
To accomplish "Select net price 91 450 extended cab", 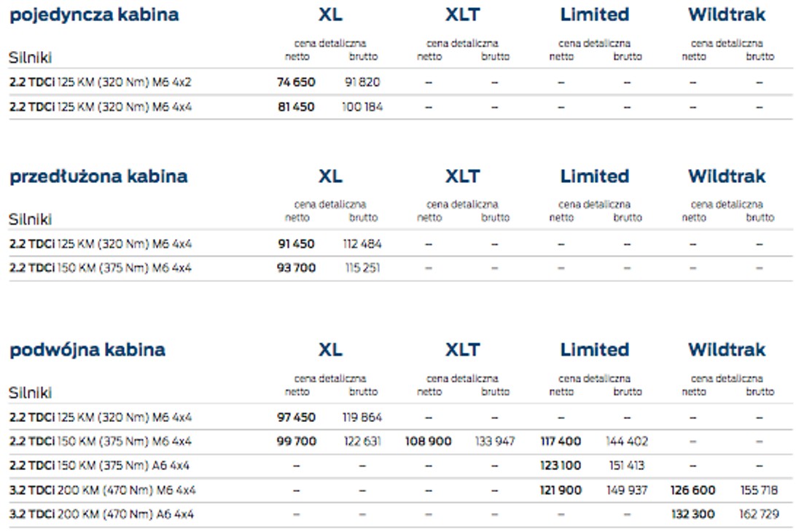I will [296, 243].
